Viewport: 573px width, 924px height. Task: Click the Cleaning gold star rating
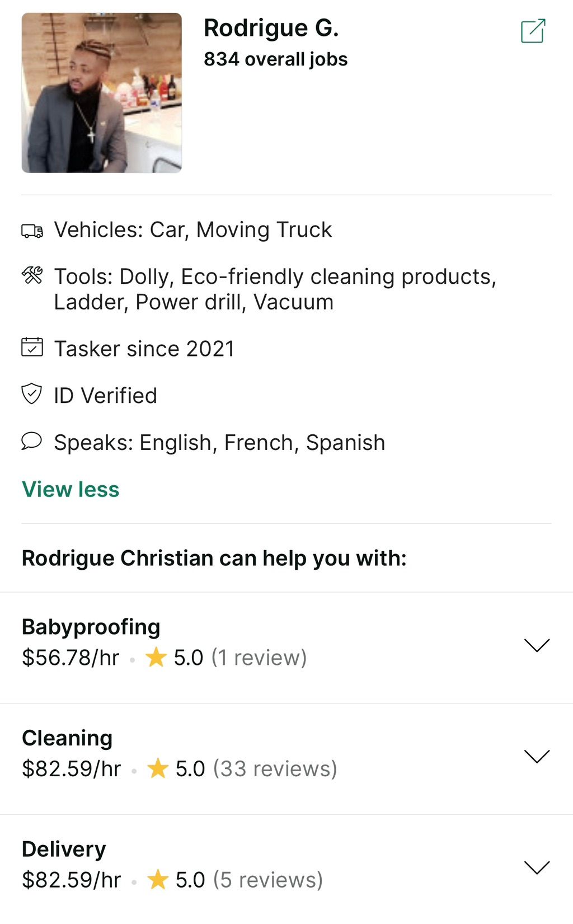pos(158,768)
